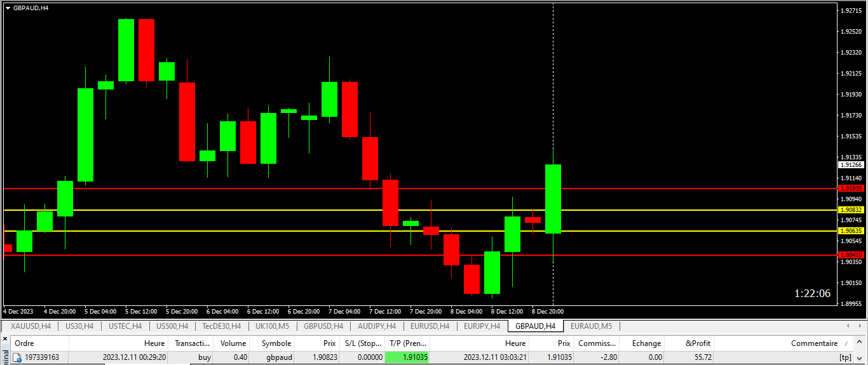Image resolution: width=868 pixels, height=365 pixels.
Task: Click the red 1.91035 price level label
Action: pyautogui.click(x=851, y=189)
